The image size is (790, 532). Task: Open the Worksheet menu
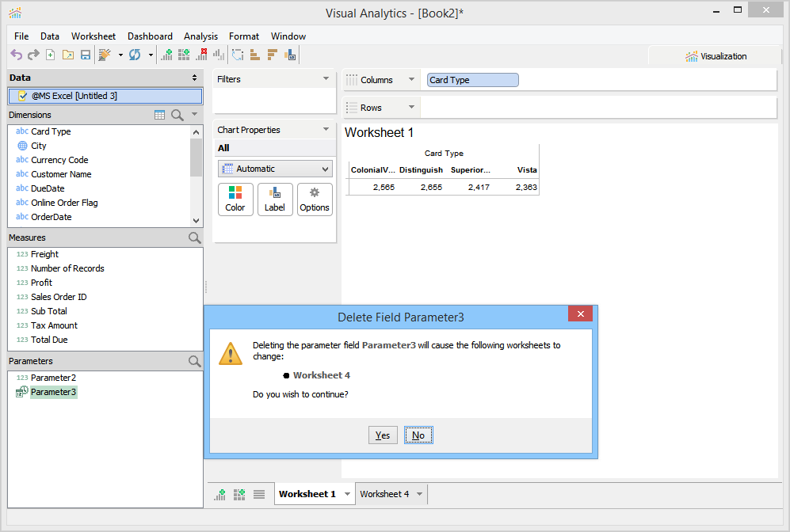click(x=94, y=36)
